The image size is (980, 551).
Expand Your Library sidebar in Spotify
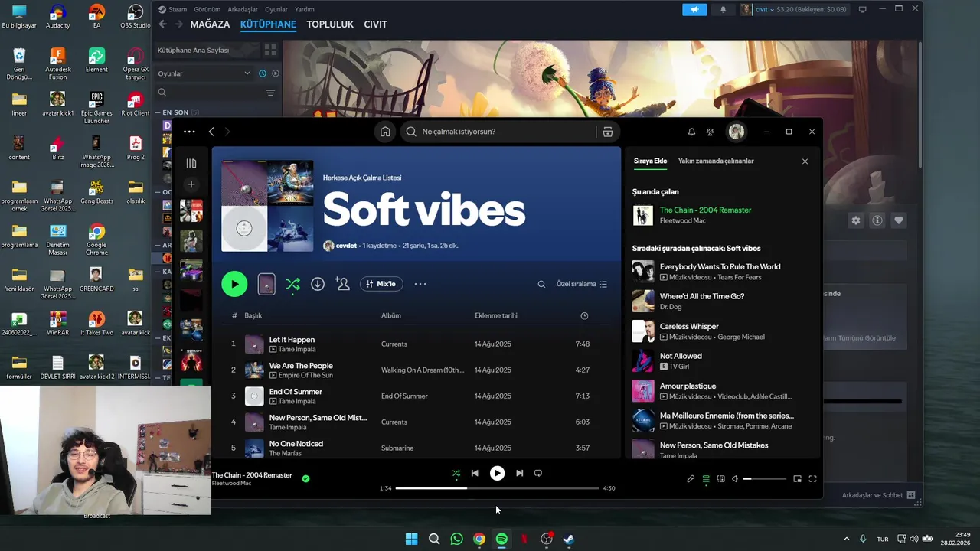pyautogui.click(x=191, y=163)
